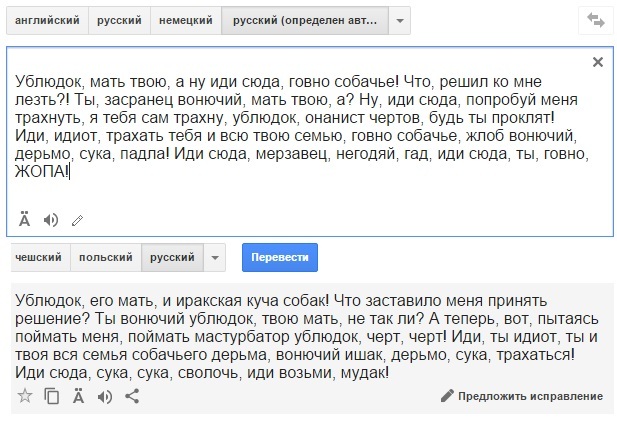This screenshot has width=617, height=436.
Task: Open the source Ä transliteration option
Action: pyautogui.click(x=25, y=219)
